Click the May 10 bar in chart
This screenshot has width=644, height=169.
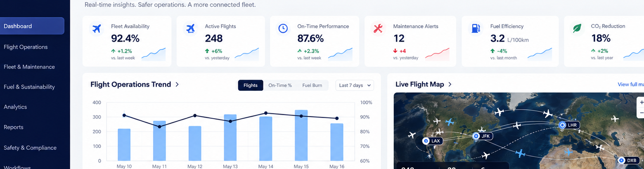point(124,145)
